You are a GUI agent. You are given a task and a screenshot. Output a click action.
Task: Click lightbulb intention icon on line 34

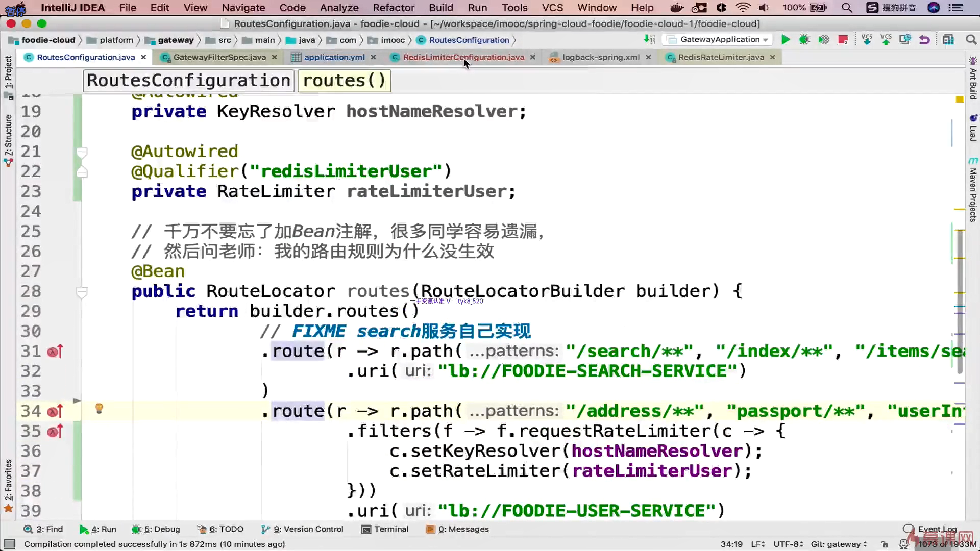point(99,408)
